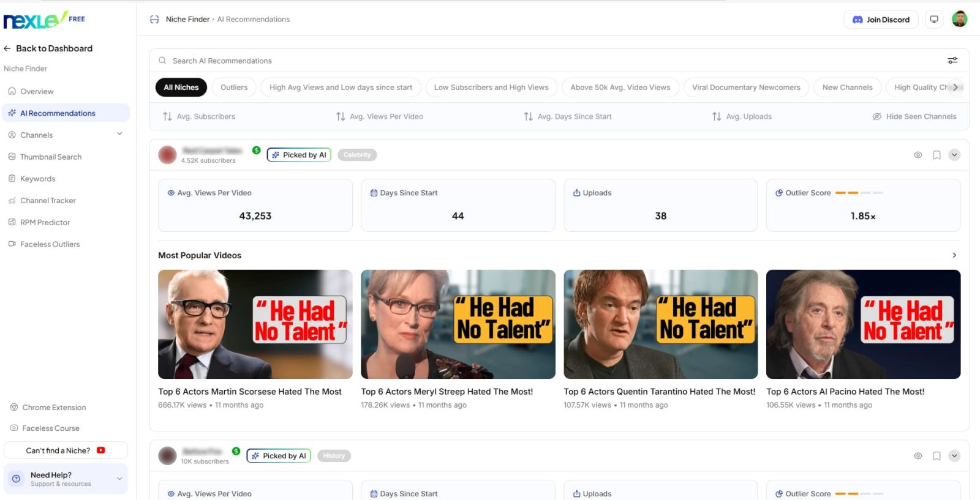
Task: Open Channel Tracker
Action: [x=66, y=201]
